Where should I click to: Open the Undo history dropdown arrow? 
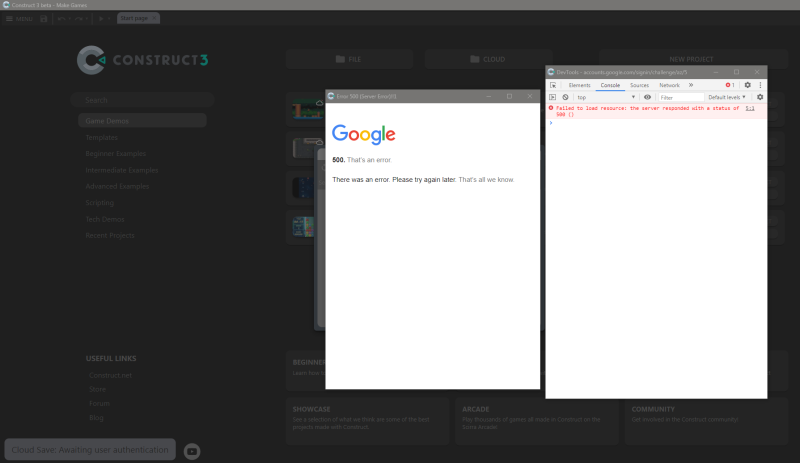[69, 18]
